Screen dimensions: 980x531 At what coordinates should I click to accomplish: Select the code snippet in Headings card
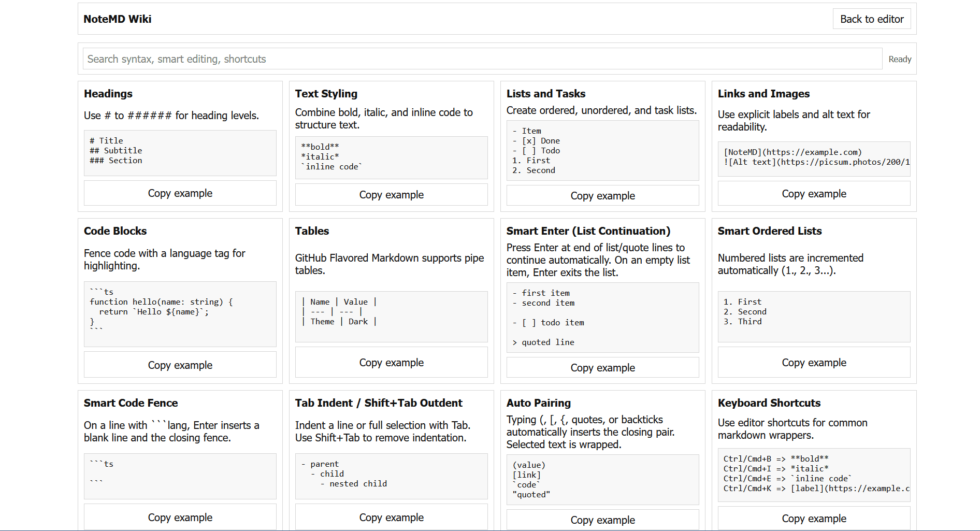tap(180, 153)
